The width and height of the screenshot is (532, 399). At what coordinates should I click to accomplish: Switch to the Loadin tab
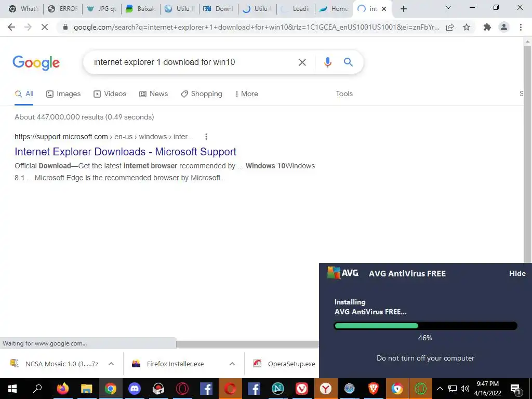point(296,9)
